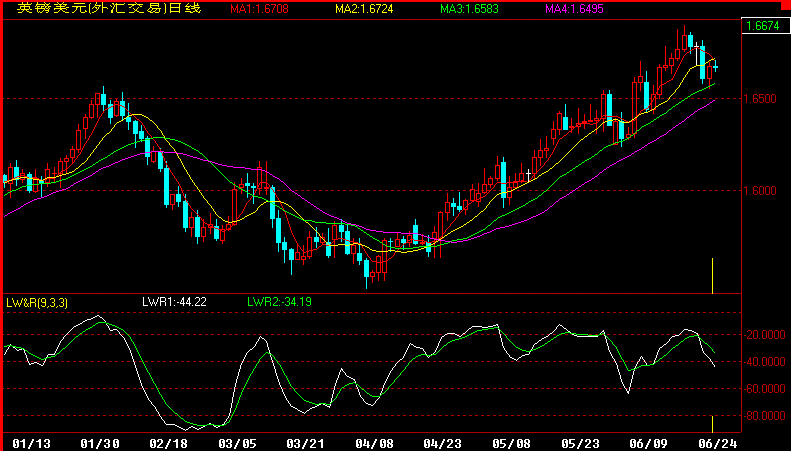Click the green MA3:1.6583 label
The width and height of the screenshot is (791, 451).
[474, 9]
